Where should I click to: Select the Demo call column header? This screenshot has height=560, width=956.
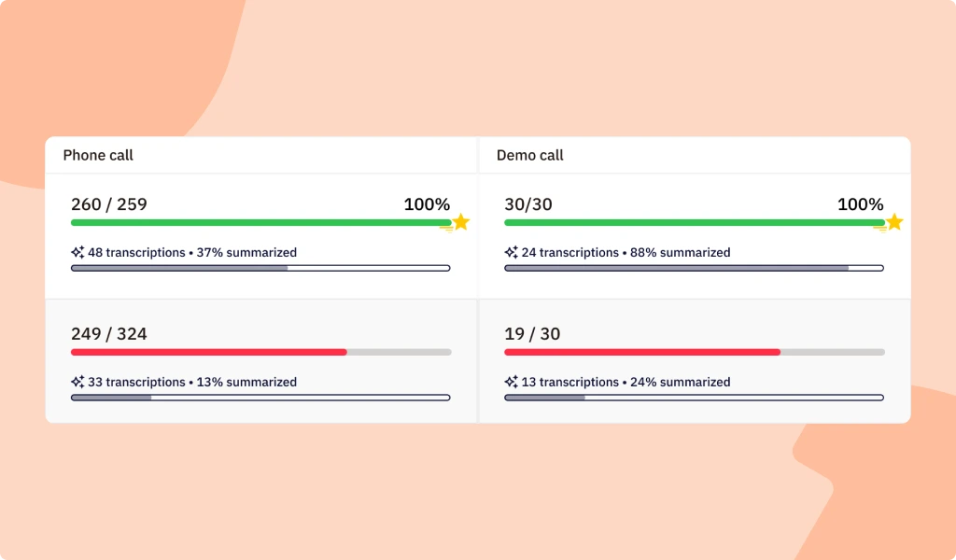pyautogui.click(x=530, y=155)
